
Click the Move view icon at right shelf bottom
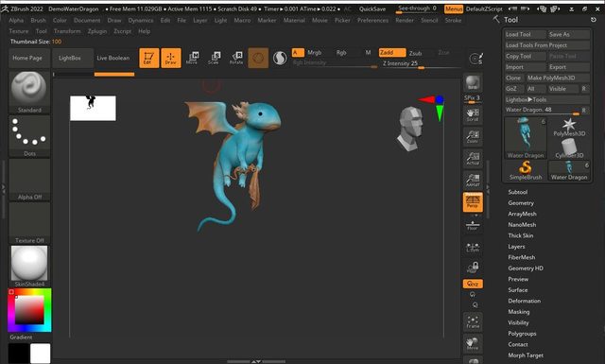(x=473, y=343)
